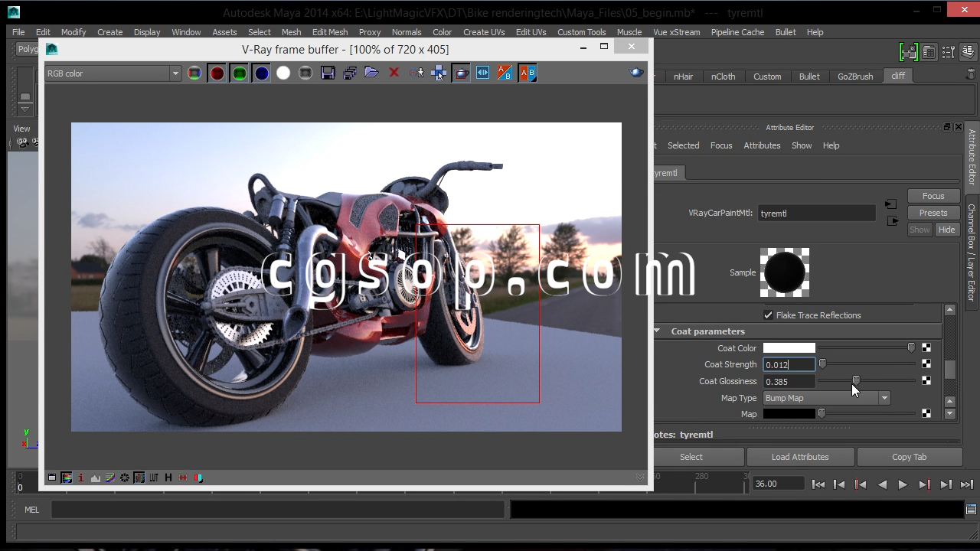The width and height of the screenshot is (980, 551).
Task: Open the Pipeline Cache menu
Action: tap(737, 32)
